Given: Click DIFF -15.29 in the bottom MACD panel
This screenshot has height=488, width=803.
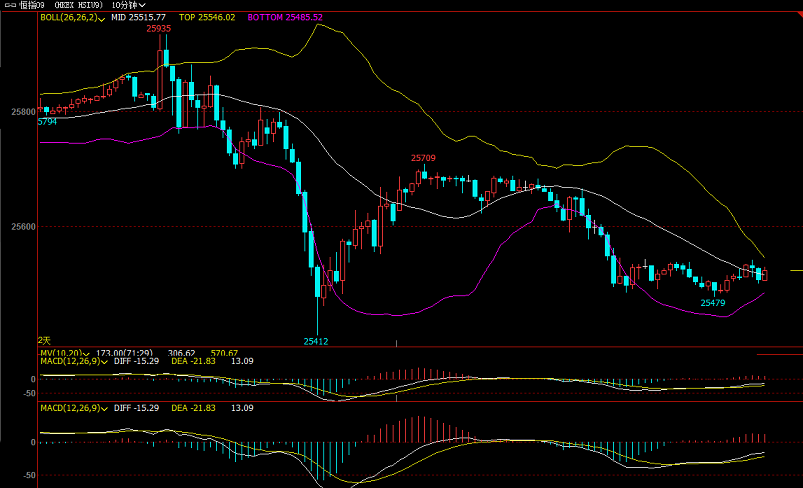Looking at the screenshot, I should [136, 408].
